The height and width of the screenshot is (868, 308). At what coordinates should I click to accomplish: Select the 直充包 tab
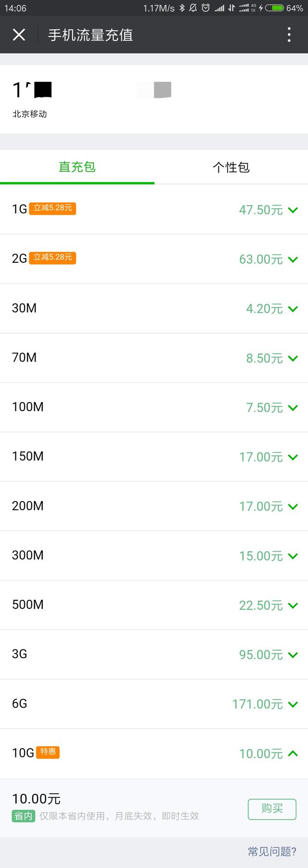point(77,167)
